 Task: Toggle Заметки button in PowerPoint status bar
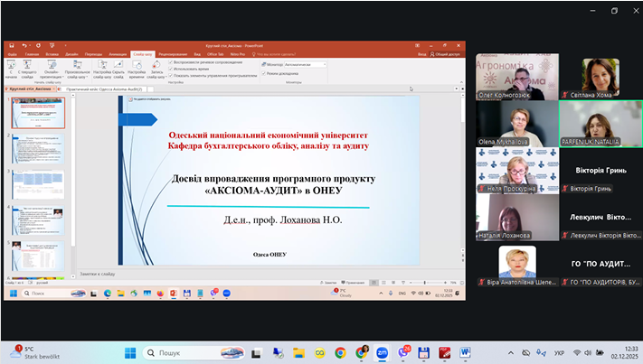328,283
